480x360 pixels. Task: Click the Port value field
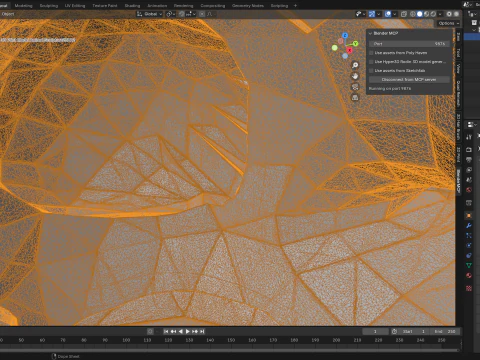[x=409, y=44]
